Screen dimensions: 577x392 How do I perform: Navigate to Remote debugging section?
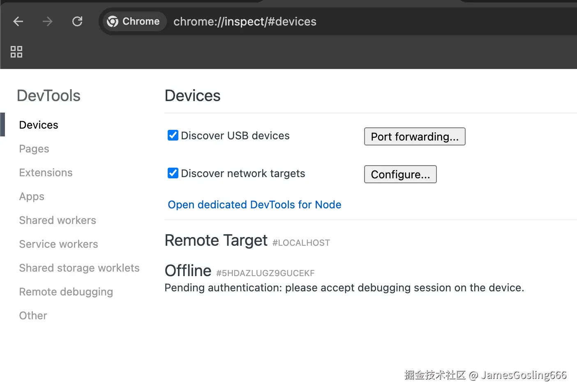click(x=66, y=292)
